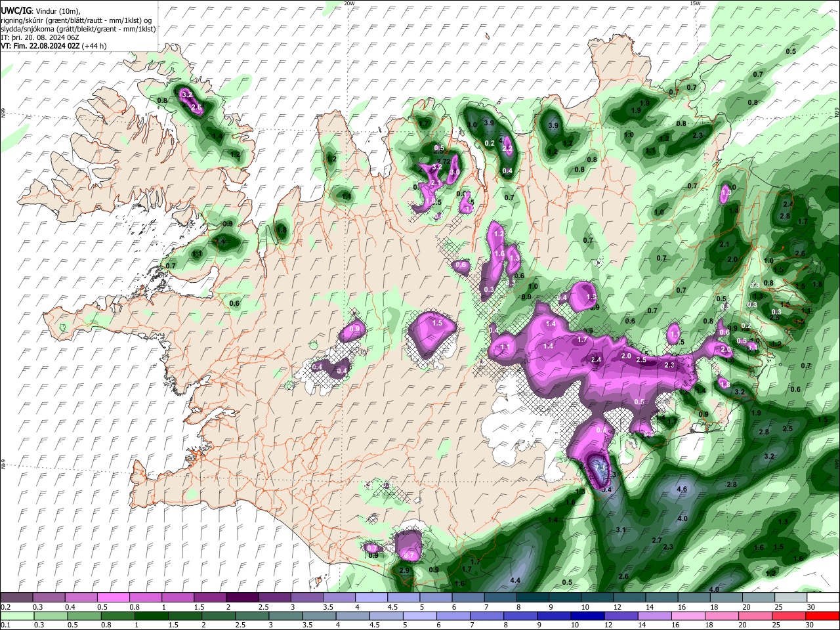840x630 pixels.
Task: Click the '0.1' label starting the rain legend
Action: pyautogui.click(x=5, y=625)
